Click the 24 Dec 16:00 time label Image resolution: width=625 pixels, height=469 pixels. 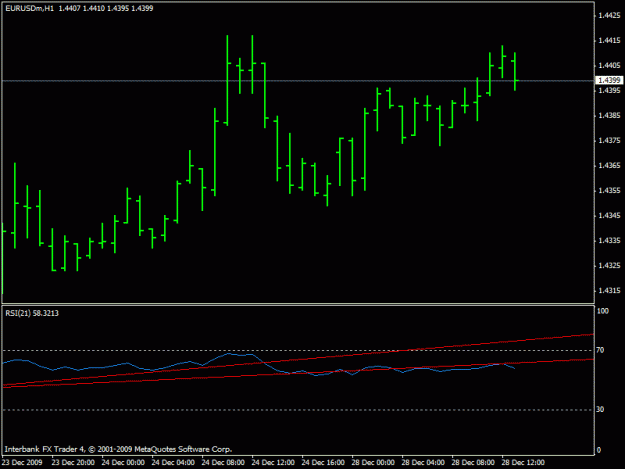(323, 463)
